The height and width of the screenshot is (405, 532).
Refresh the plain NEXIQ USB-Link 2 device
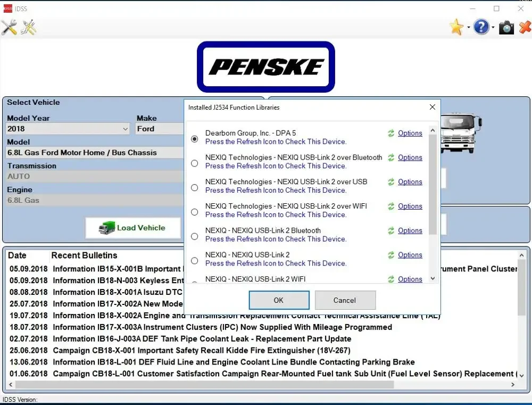391,255
